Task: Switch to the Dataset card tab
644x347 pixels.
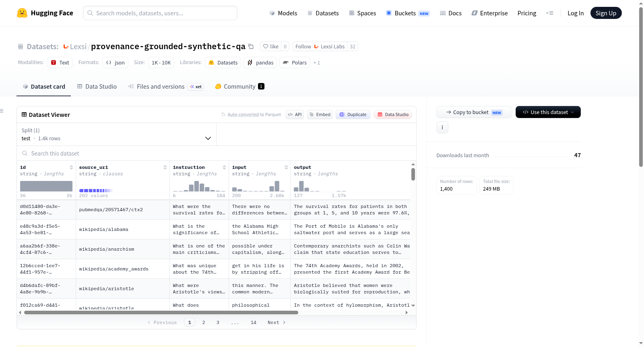Action: (44, 86)
